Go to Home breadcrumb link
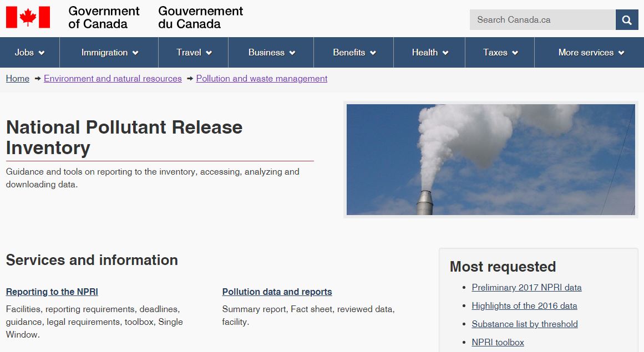644x352 pixels. (x=18, y=79)
